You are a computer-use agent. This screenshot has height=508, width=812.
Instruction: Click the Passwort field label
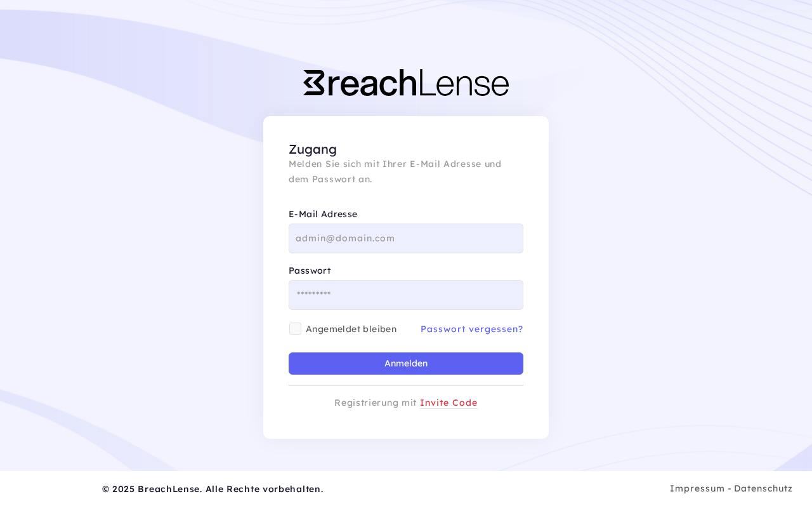(310, 271)
